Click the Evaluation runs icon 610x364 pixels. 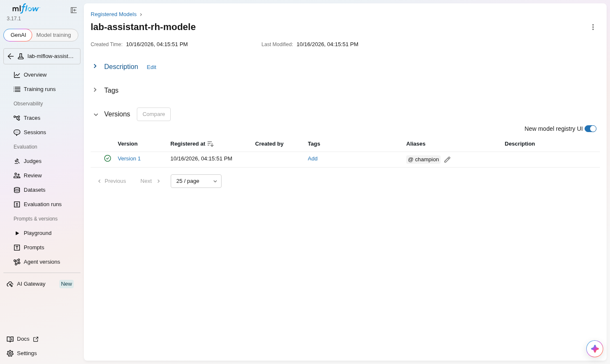pyautogui.click(x=17, y=204)
